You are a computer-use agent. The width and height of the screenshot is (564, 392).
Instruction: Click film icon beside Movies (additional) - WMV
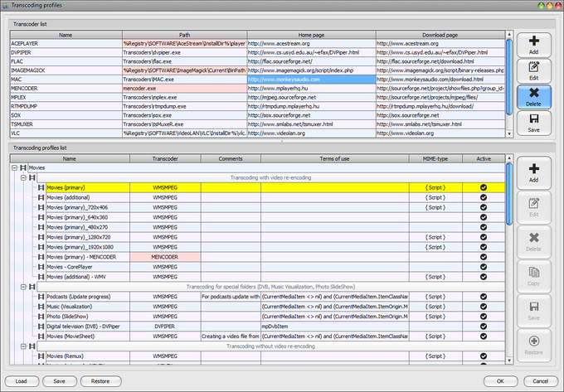tap(41, 277)
